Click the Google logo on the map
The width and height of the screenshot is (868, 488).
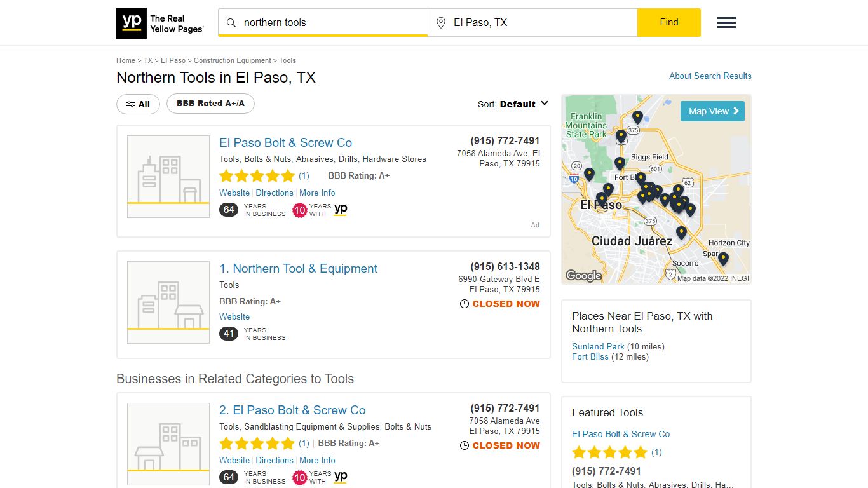[x=583, y=275]
